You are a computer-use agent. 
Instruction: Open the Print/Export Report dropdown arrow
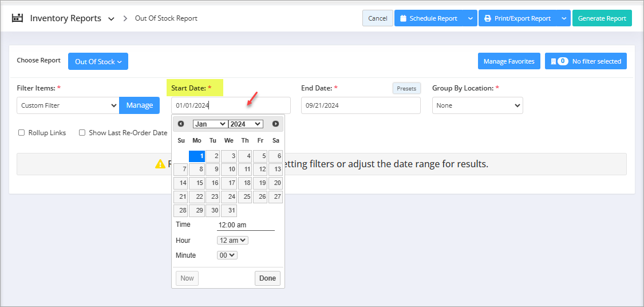pyautogui.click(x=564, y=18)
